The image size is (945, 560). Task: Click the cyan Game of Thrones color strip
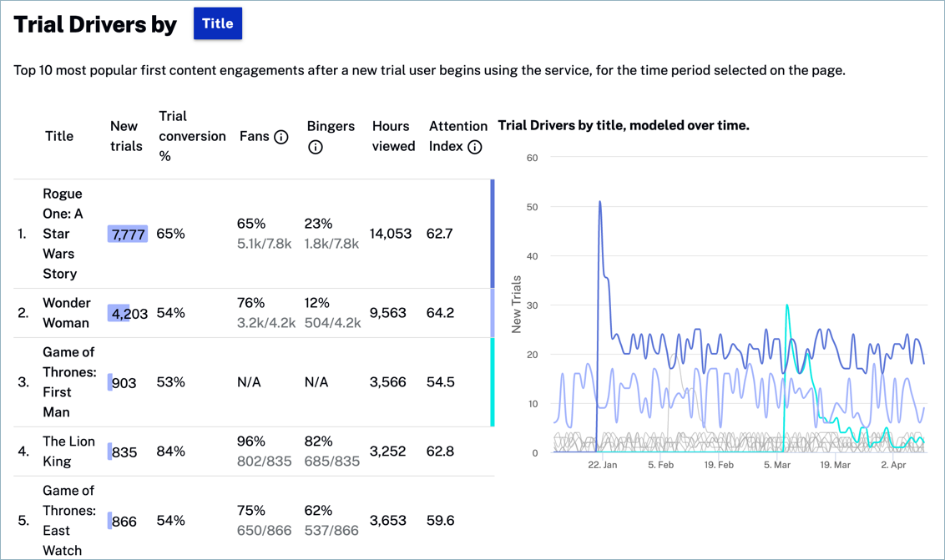[493, 382]
